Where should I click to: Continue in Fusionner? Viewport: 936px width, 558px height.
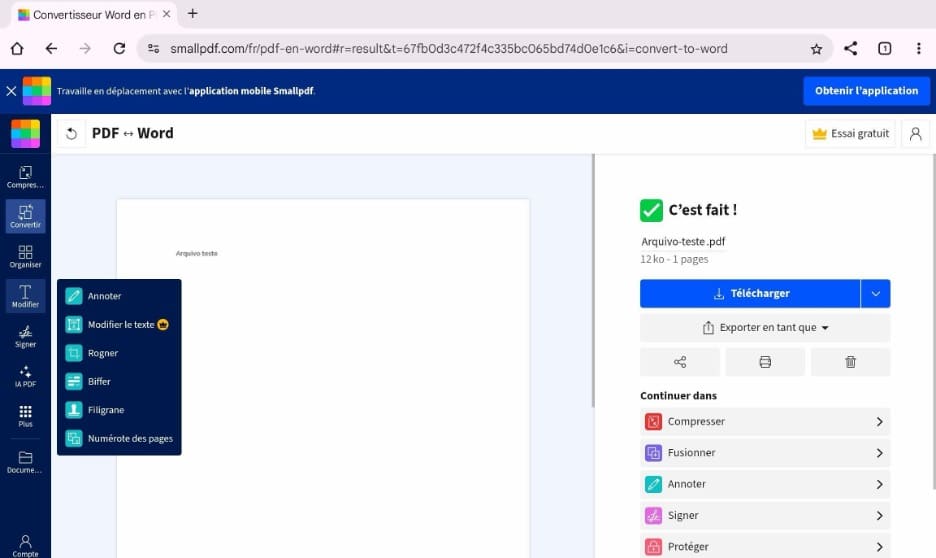765,453
